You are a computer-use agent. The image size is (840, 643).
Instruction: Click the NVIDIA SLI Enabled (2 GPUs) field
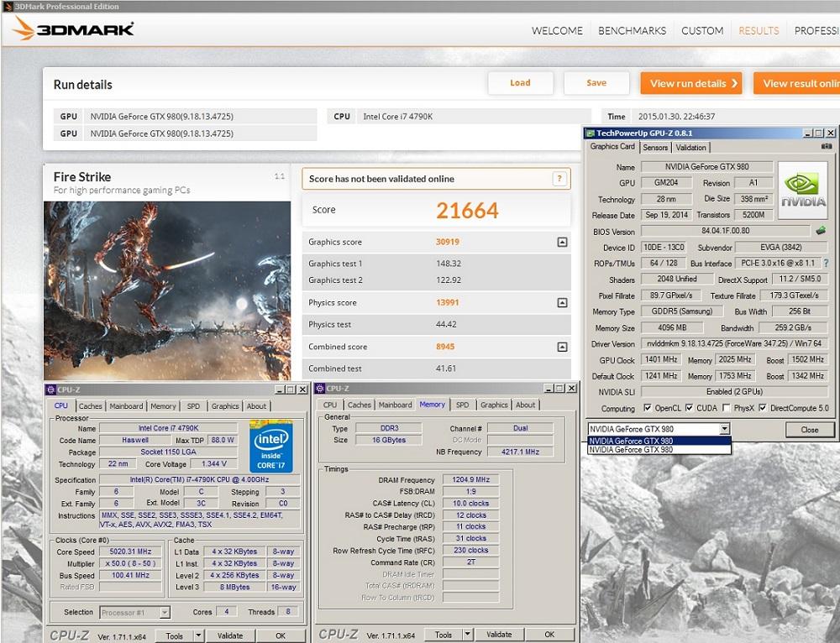734,391
